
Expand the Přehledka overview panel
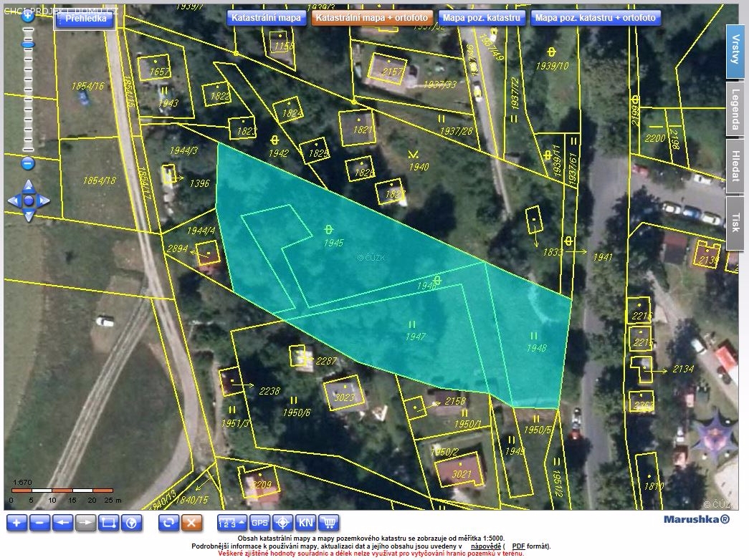tap(85, 19)
